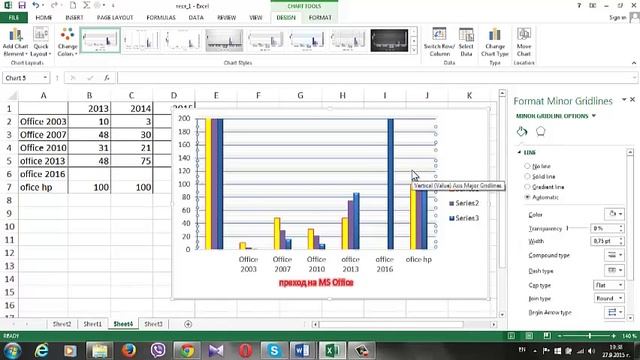
Task: Add a new sheet with plus button
Action: (188, 324)
